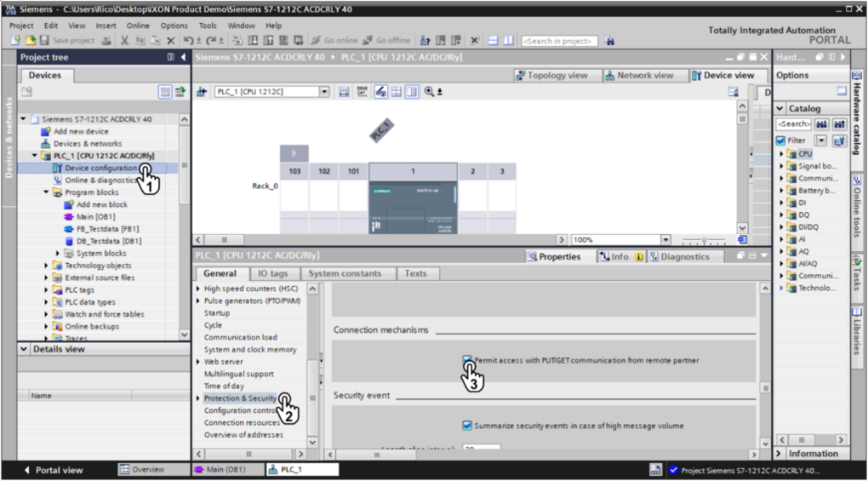Switch to Portal view

pos(53,470)
